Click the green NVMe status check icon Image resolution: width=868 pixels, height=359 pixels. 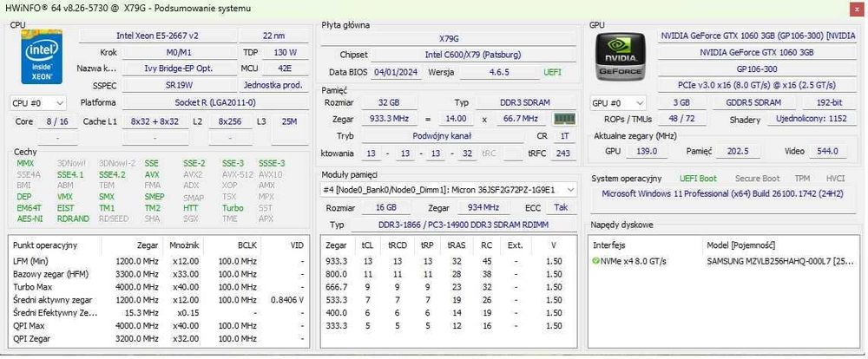tap(595, 261)
